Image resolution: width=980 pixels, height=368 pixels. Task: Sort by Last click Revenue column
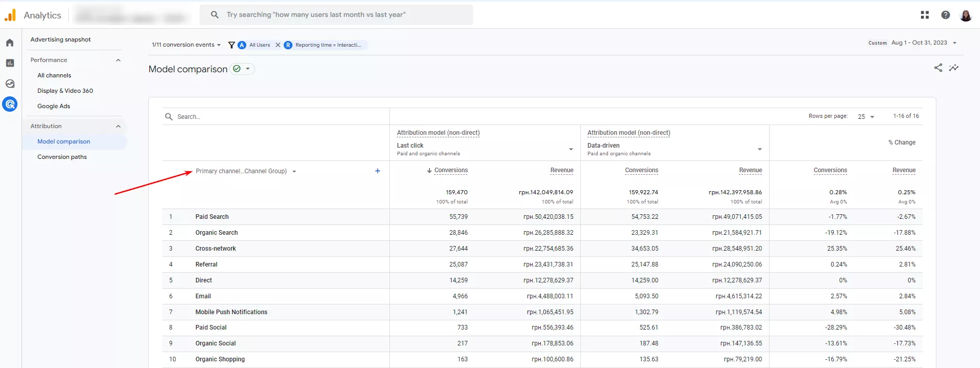pyautogui.click(x=562, y=170)
